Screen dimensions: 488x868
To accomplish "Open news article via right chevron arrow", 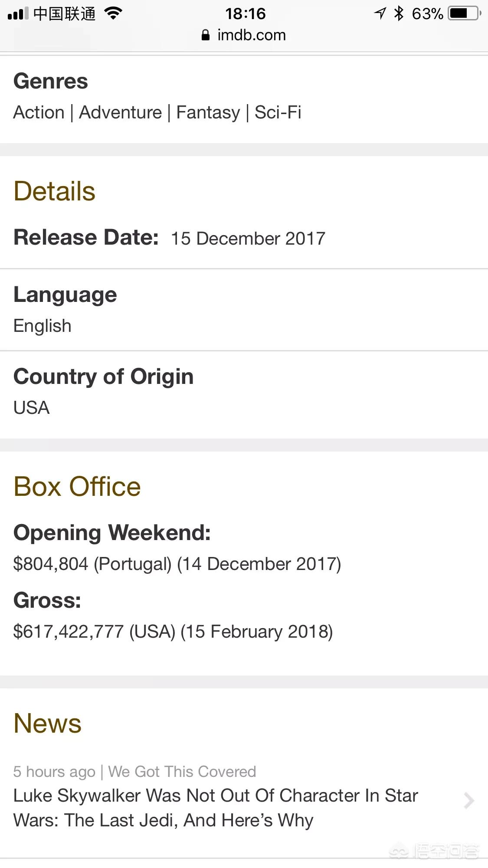I will tap(468, 800).
